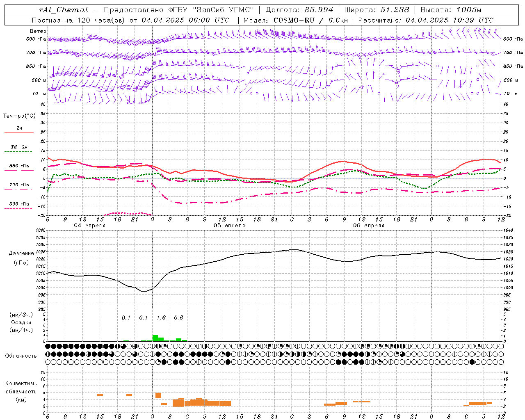Click the 2м solid red legend line
This screenshot has width=525, height=420.
tap(19, 133)
